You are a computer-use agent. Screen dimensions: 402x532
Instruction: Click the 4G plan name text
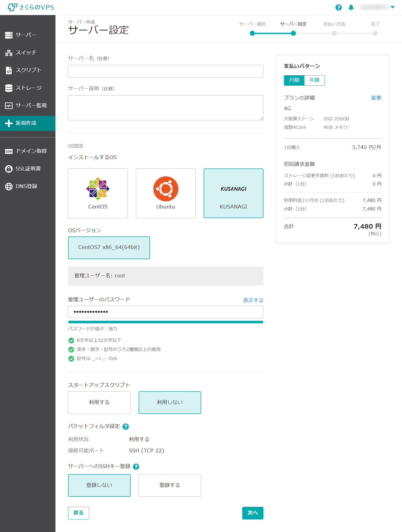click(x=287, y=109)
